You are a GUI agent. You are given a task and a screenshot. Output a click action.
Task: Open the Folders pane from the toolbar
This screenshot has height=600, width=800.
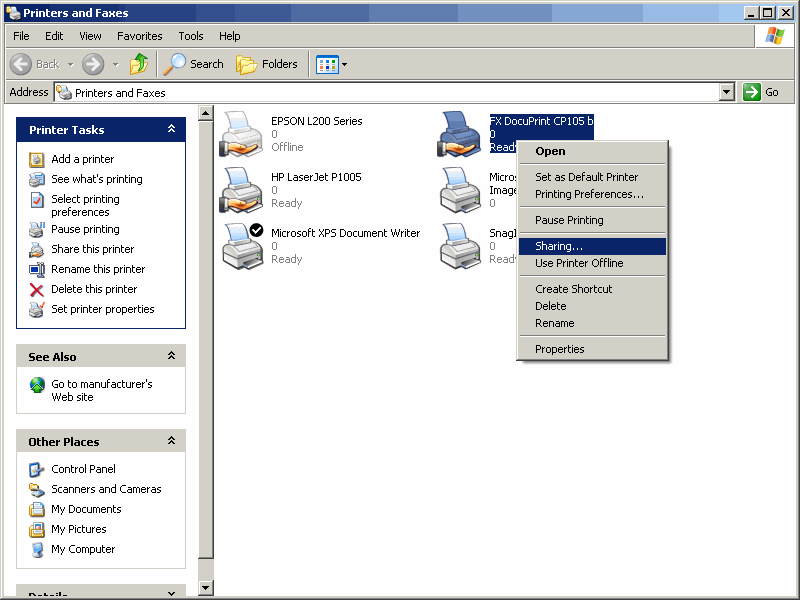267,64
